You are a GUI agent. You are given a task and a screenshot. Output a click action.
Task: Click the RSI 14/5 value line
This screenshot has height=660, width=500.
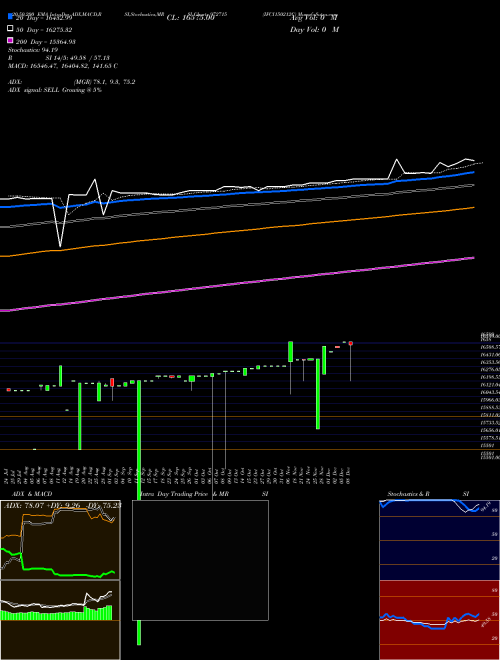point(59,58)
